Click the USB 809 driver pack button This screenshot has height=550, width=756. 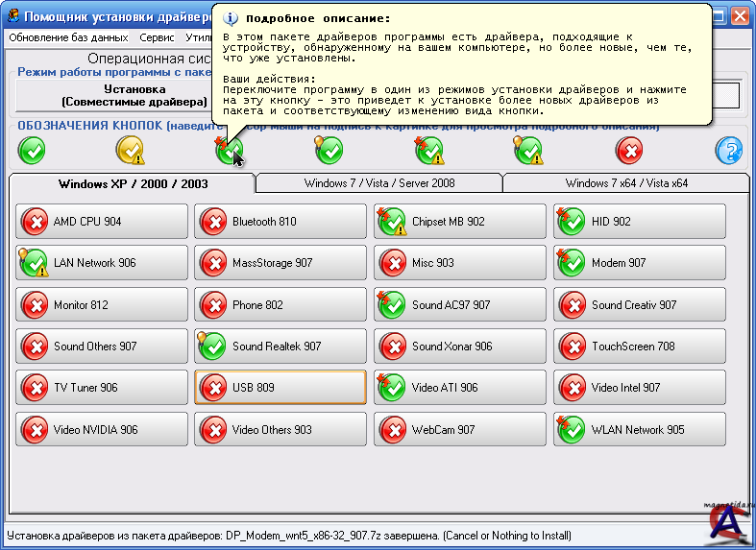pyautogui.click(x=280, y=388)
